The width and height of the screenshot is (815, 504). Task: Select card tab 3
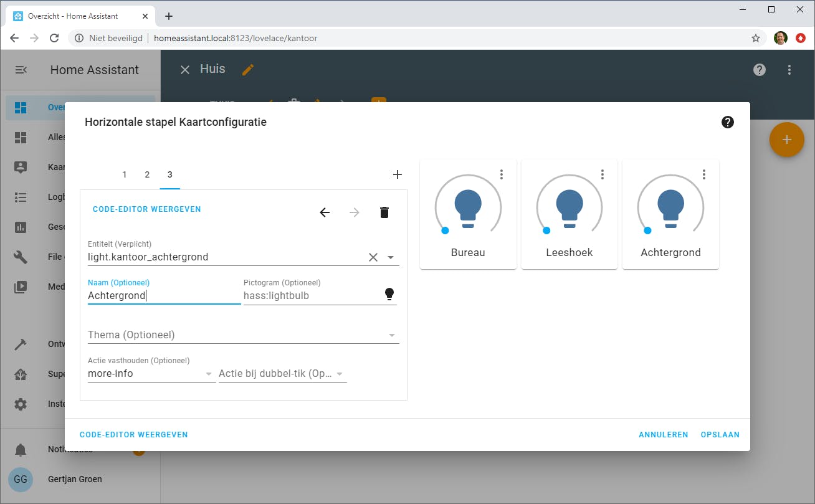pyautogui.click(x=169, y=174)
